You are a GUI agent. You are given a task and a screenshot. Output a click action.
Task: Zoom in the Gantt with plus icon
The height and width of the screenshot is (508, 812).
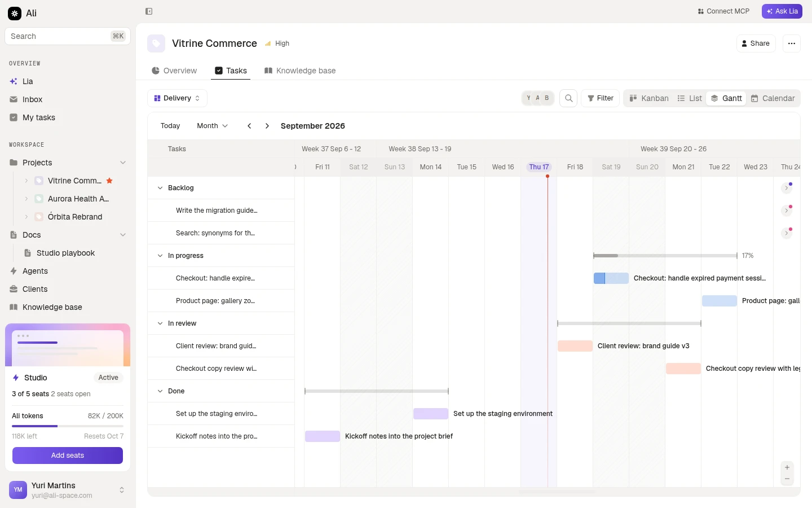(787, 467)
